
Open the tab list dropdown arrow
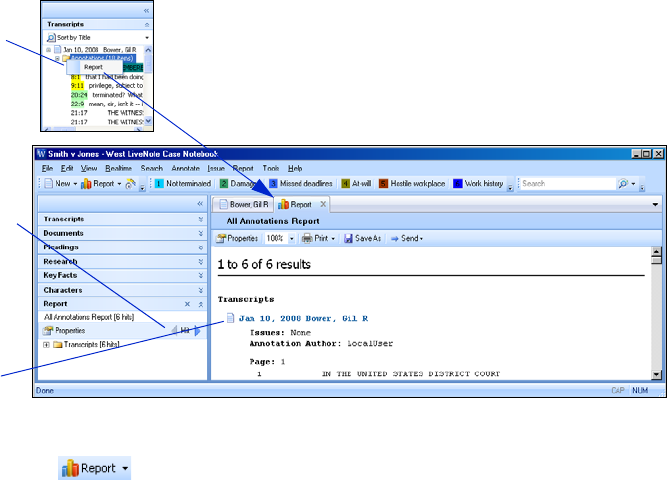[x=655, y=205]
